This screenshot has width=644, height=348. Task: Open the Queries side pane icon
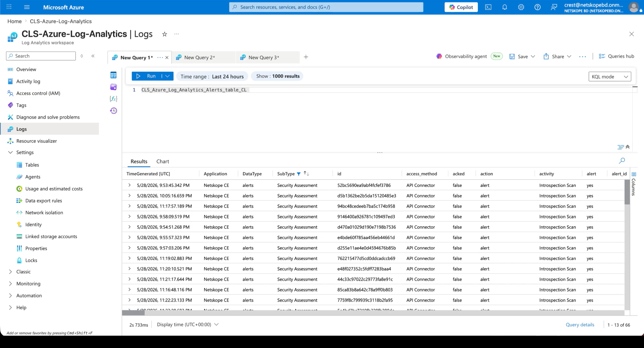(x=113, y=87)
